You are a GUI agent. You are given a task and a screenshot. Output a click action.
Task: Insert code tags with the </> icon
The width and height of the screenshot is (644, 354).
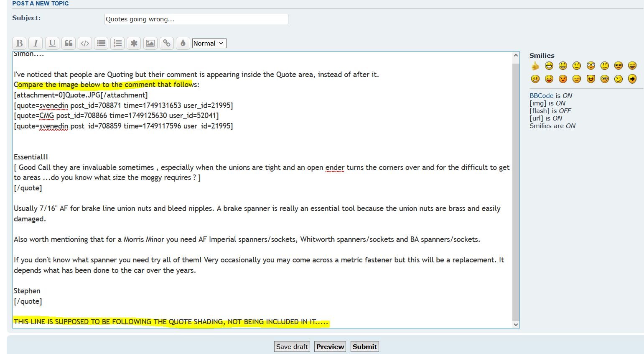85,43
